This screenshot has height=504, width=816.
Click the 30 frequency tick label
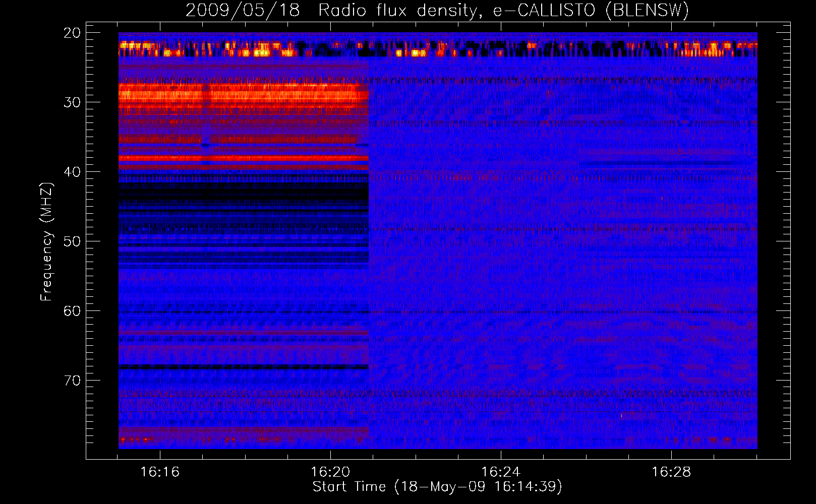72,102
